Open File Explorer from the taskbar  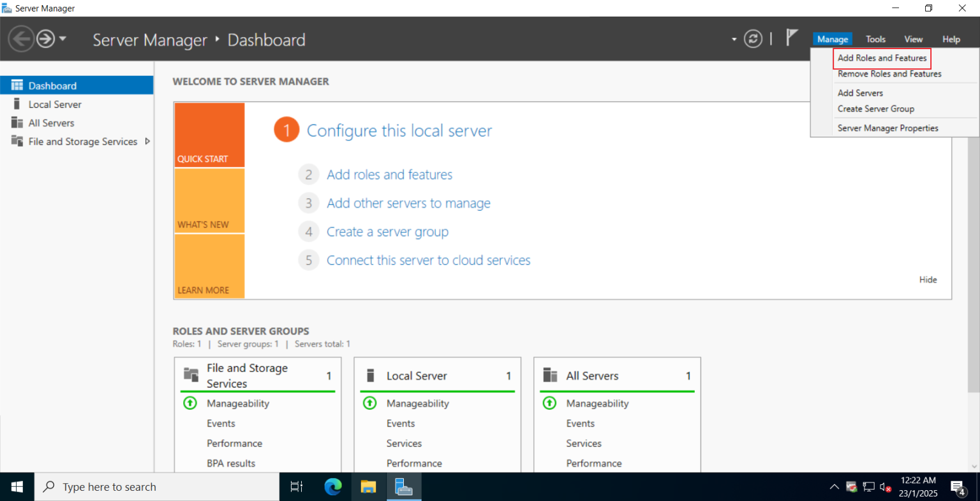click(368, 487)
